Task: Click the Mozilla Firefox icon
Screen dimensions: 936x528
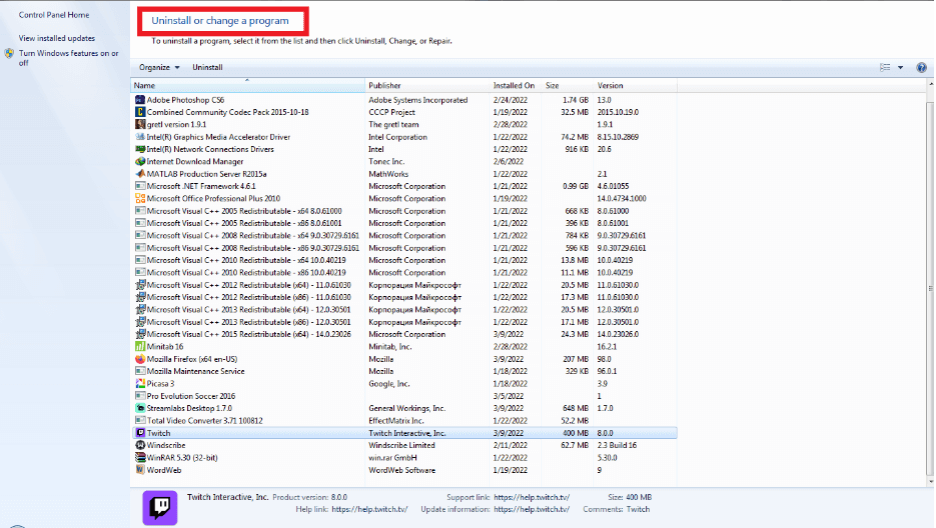Action: click(140, 359)
